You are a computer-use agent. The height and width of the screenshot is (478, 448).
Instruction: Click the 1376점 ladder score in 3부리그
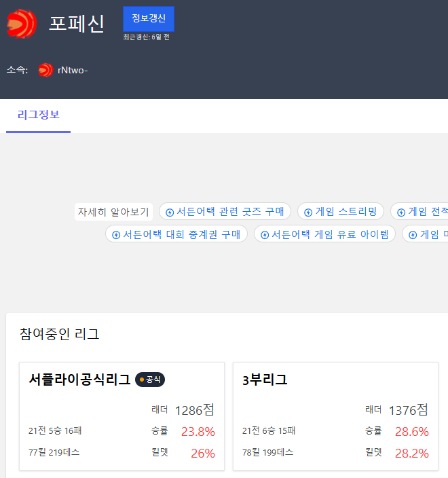[408, 409]
